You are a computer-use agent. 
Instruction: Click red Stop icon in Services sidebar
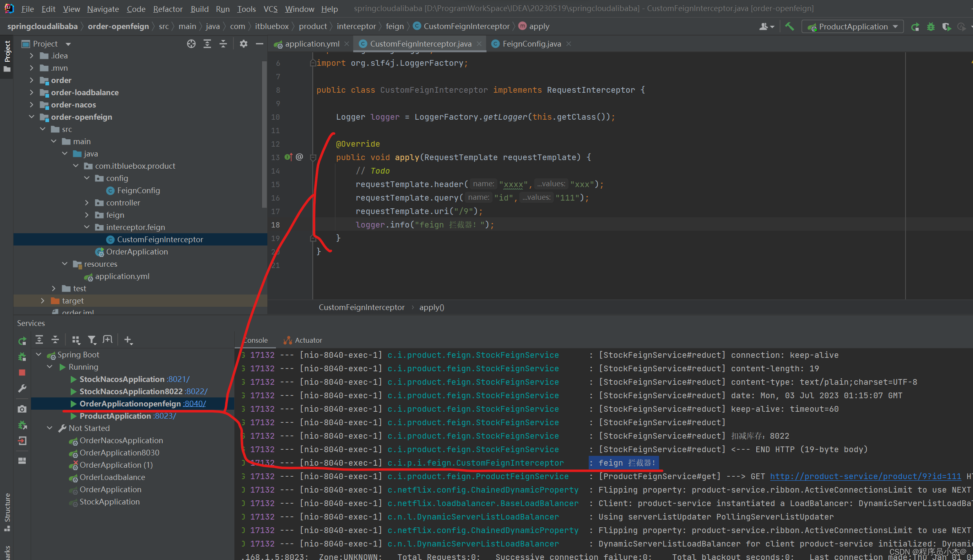click(22, 373)
